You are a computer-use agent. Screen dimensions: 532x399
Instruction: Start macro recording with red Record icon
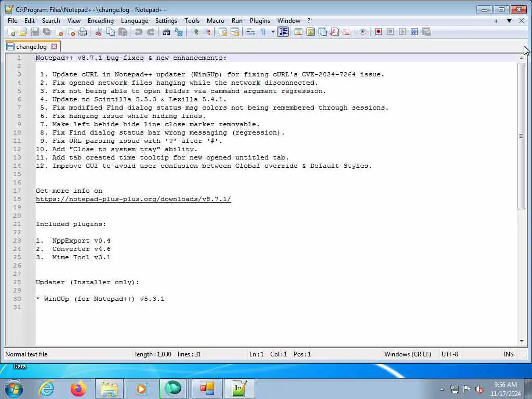pyautogui.click(x=378, y=32)
